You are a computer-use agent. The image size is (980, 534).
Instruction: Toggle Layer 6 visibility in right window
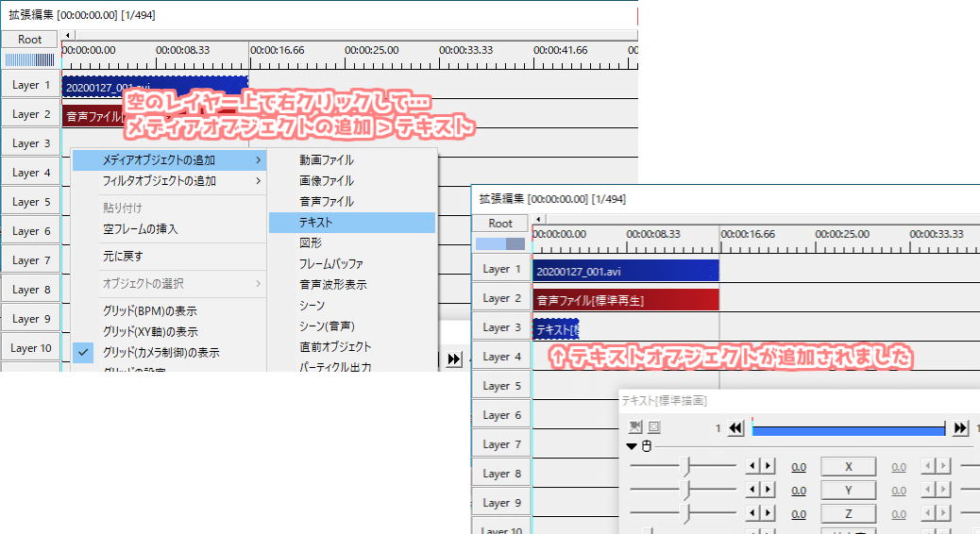(x=501, y=415)
